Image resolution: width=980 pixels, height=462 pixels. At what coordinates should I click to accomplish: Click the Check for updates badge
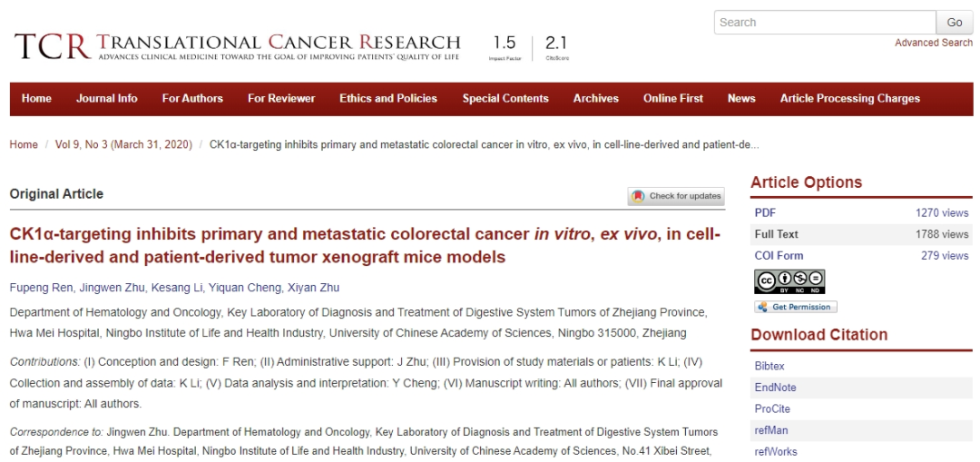tap(676, 196)
